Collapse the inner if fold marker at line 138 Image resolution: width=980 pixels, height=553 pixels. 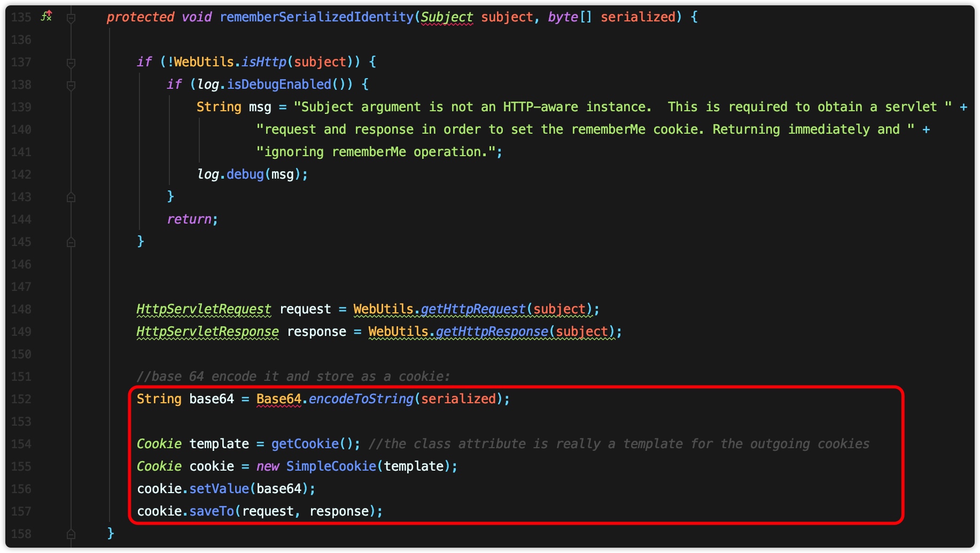click(71, 86)
